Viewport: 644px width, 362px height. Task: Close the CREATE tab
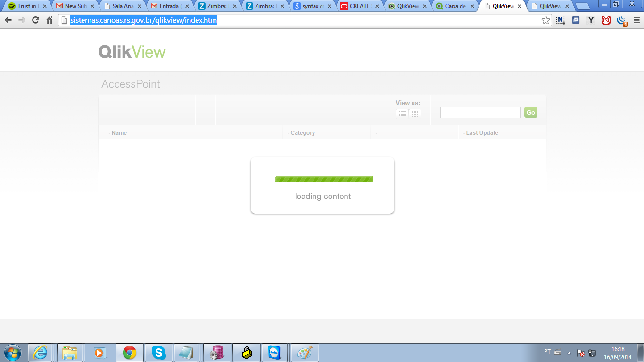point(377,6)
